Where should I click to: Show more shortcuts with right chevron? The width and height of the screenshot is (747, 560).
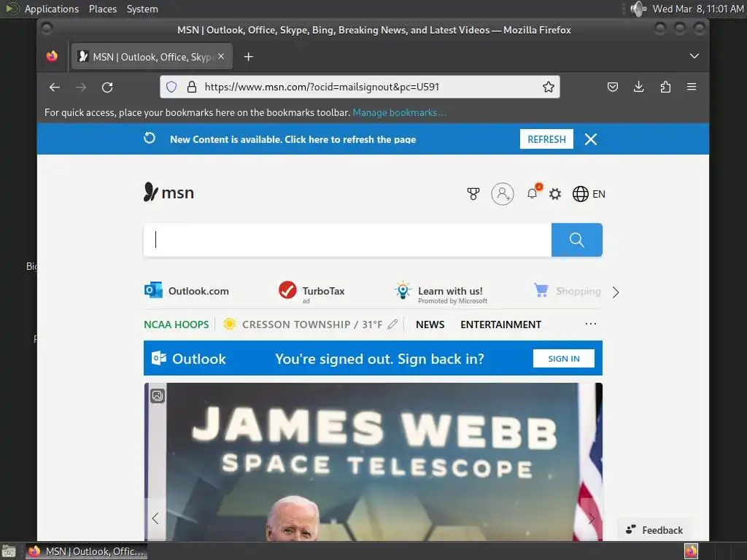point(616,292)
